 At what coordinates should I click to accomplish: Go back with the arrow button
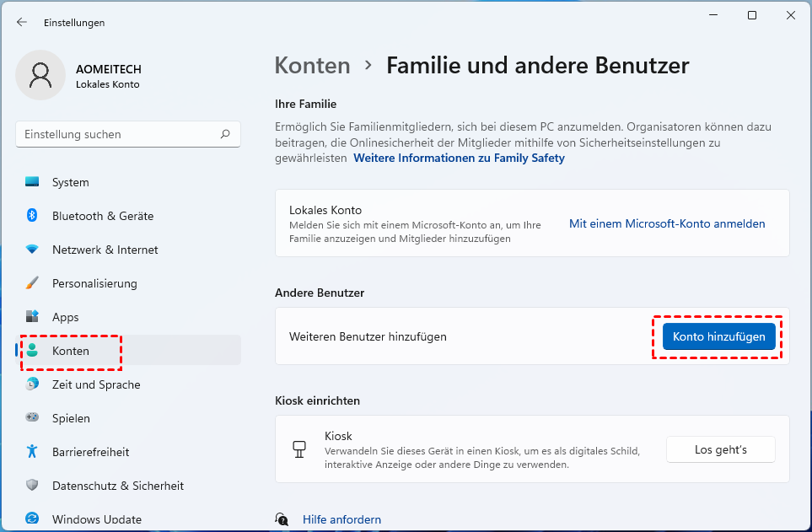click(22, 23)
